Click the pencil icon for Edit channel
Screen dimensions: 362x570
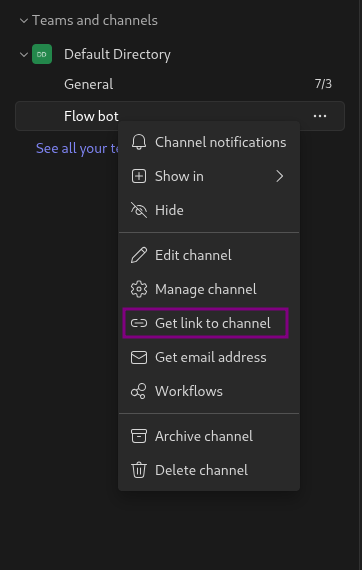pos(139,255)
